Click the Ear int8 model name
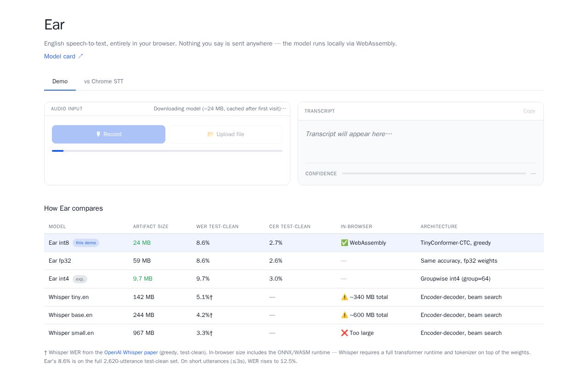This screenshot has height=368, width=588. point(59,243)
